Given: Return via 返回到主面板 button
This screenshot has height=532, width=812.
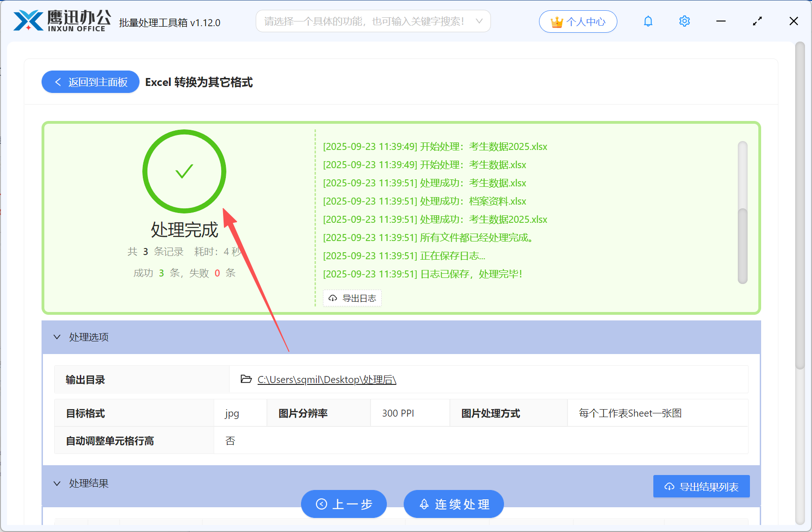Looking at the screenshot, I should [x=90, y=82].
